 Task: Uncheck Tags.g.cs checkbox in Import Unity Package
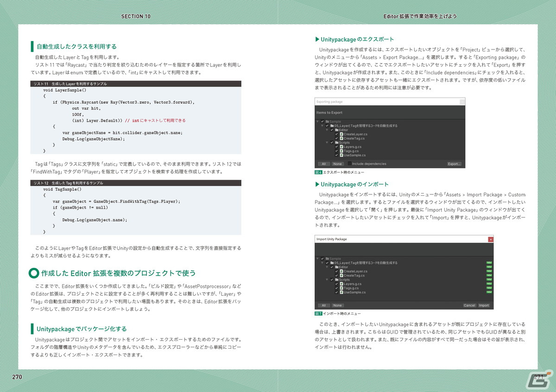point(336,288)
